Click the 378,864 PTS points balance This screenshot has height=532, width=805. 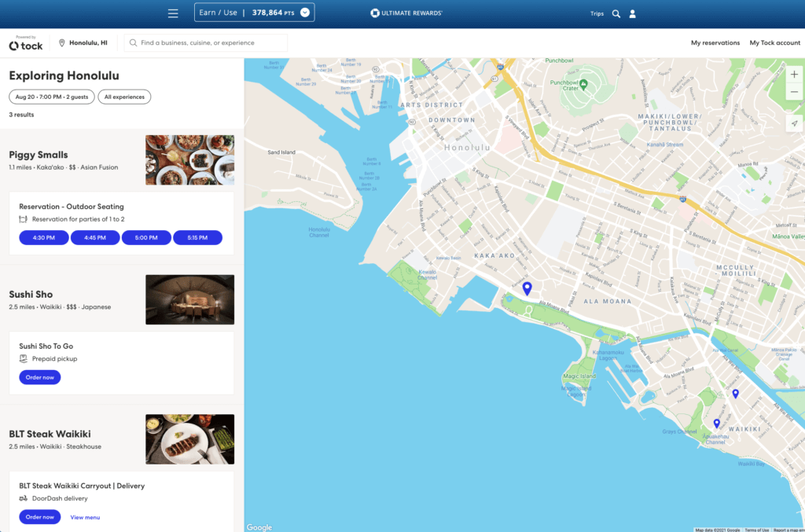[x=273, y=13]
